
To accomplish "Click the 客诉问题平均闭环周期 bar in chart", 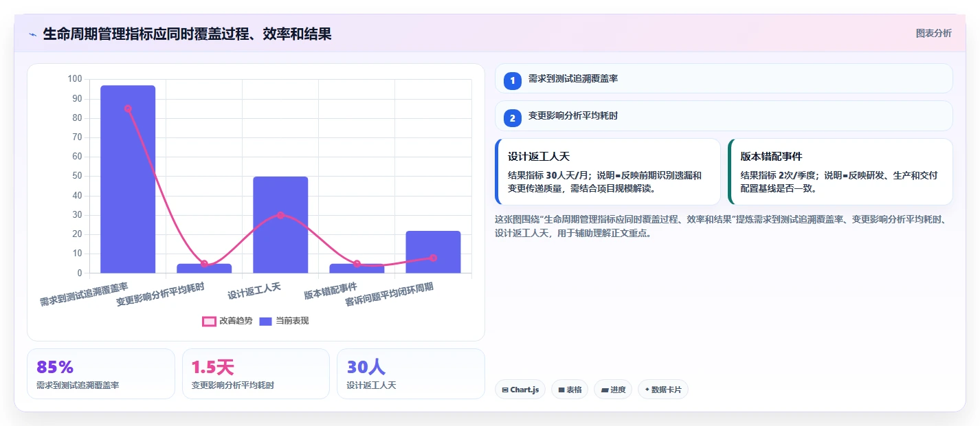I will pyautogui.click(x=433, y=252).
